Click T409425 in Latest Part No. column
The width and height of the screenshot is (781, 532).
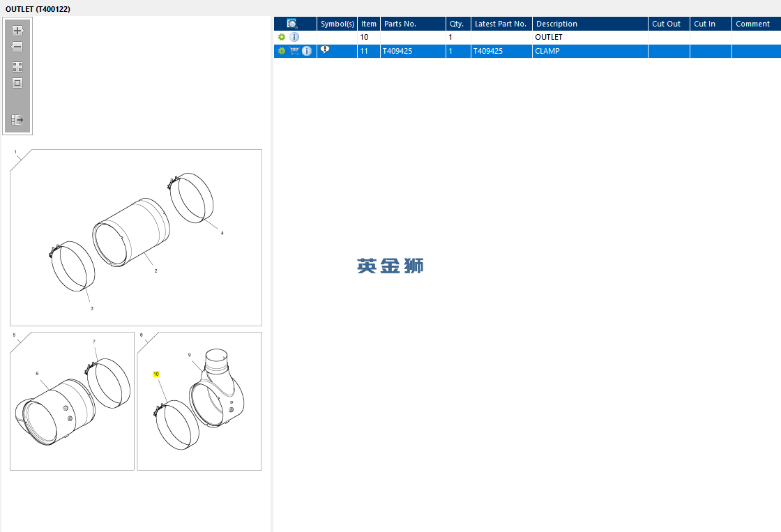click(x=488, y=51)
